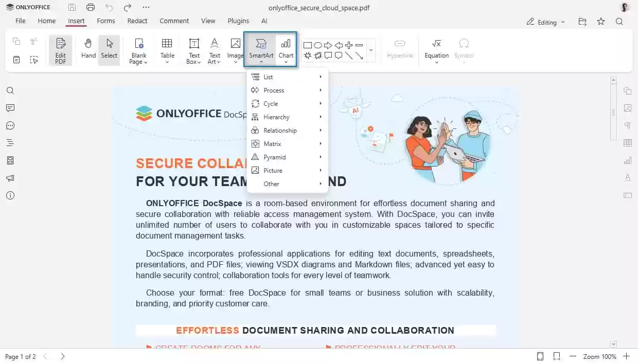This screenshot has height=364, width=638.
Task: Toggle fit-to-page view in the status bar
Action: (x=540, y=356)
